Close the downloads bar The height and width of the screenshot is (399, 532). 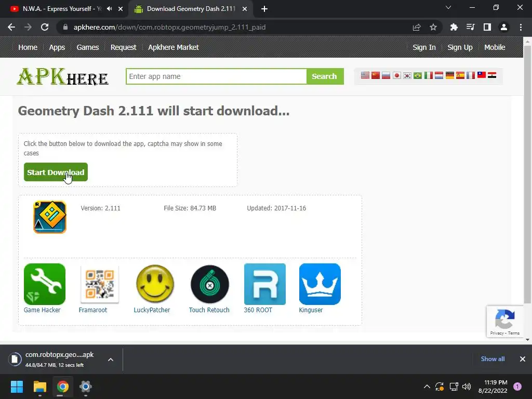click(523, 359)
